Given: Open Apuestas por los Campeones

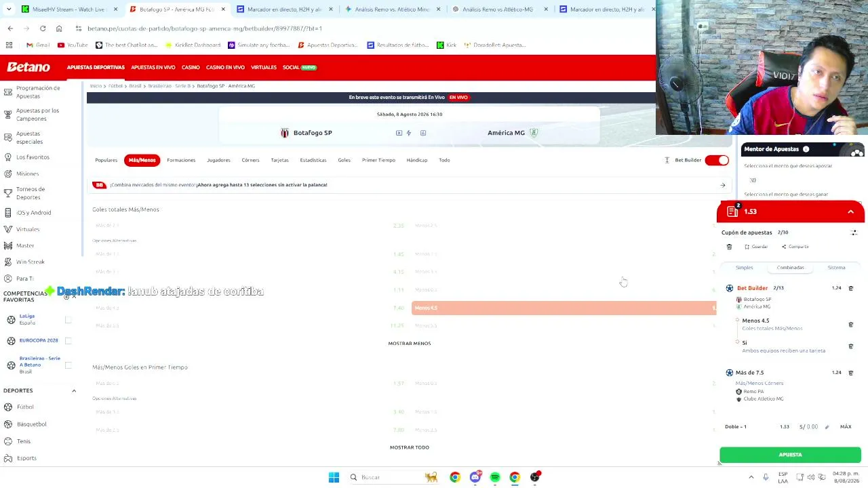Looking at the screenshot, I should pyautogui.click(x=37, y=115).
